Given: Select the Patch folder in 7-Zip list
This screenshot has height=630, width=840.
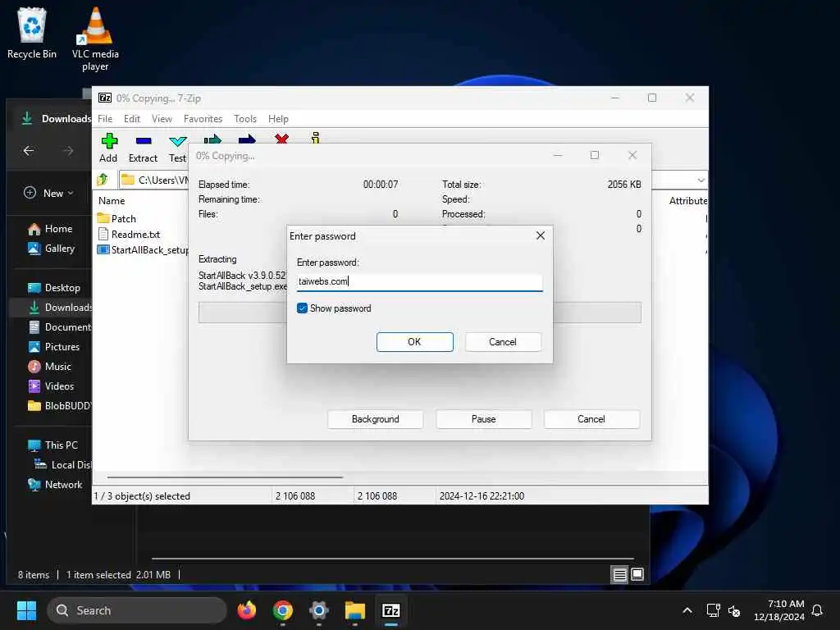Looking at the screenshot, I should pyautogui.click(x=116, y=218).
